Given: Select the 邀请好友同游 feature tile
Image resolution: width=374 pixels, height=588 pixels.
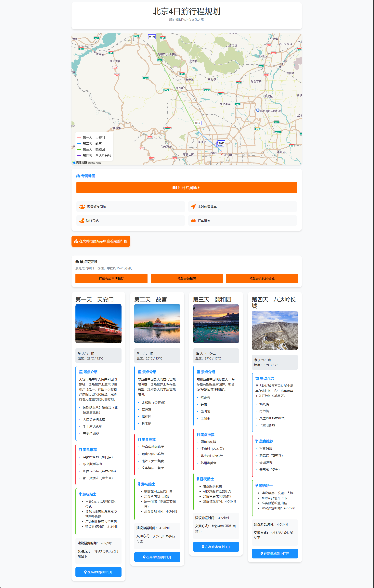Looking at the screenshot, I should (x=131, y=207).
